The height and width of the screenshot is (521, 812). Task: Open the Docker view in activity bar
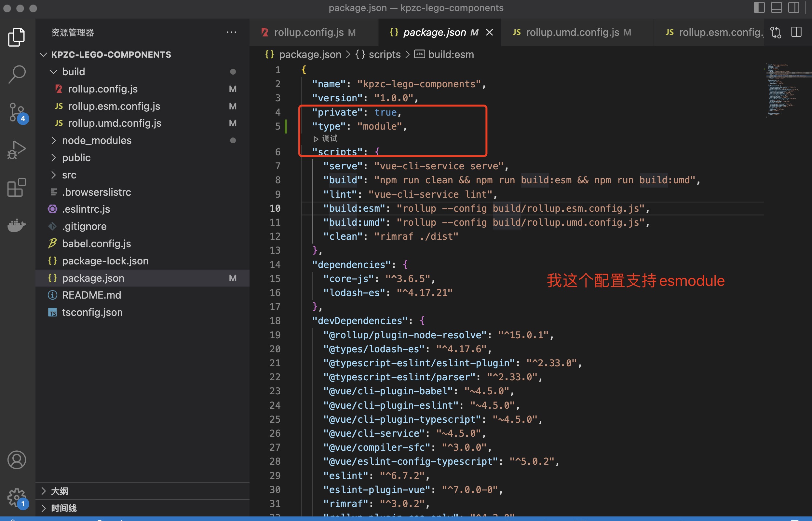pos(17,225)
